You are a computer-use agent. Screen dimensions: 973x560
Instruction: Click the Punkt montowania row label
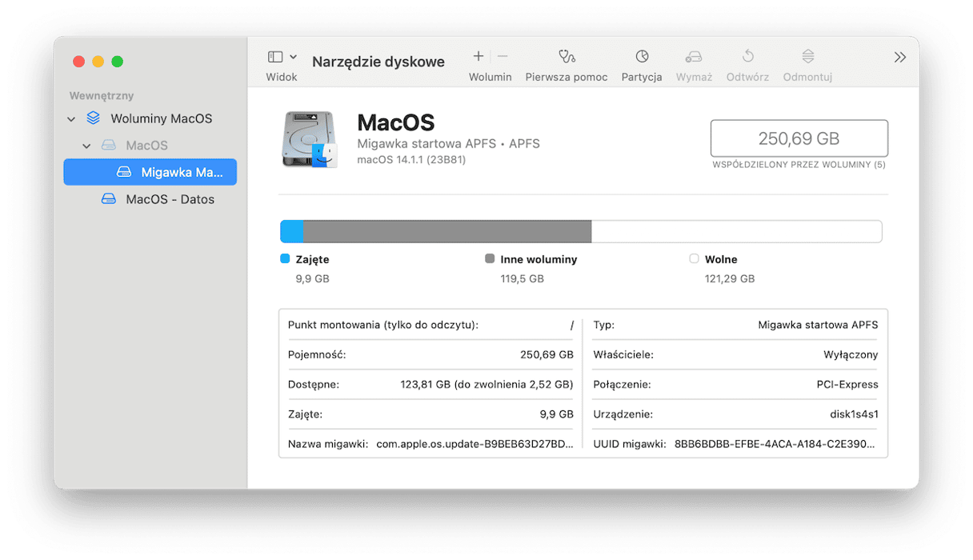pyautogui.click(x=383, y=325)
